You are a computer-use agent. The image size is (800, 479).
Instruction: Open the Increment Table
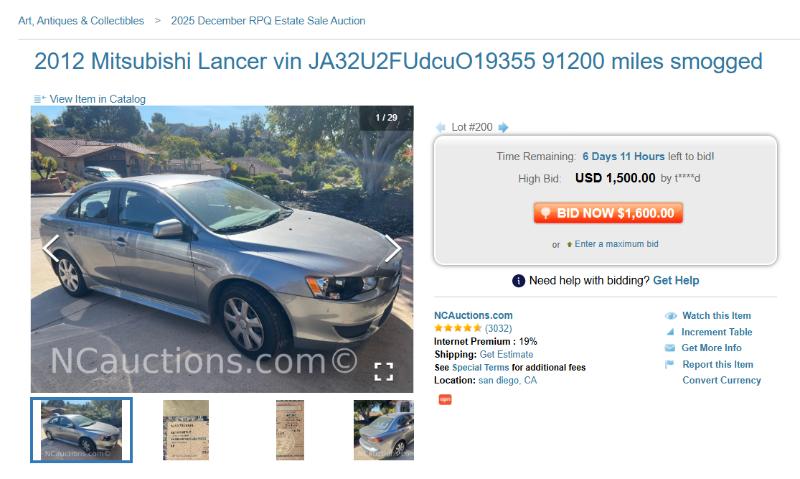coord(716,332)
